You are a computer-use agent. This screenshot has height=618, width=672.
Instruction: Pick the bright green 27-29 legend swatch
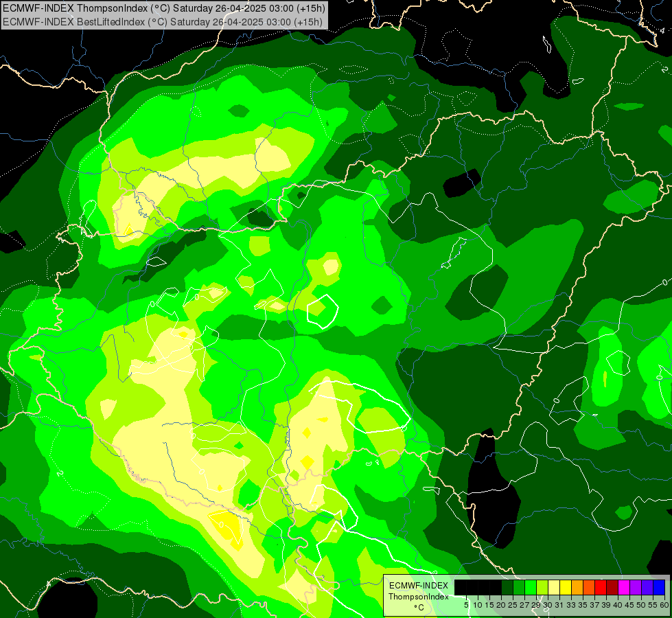click(531, 588)
